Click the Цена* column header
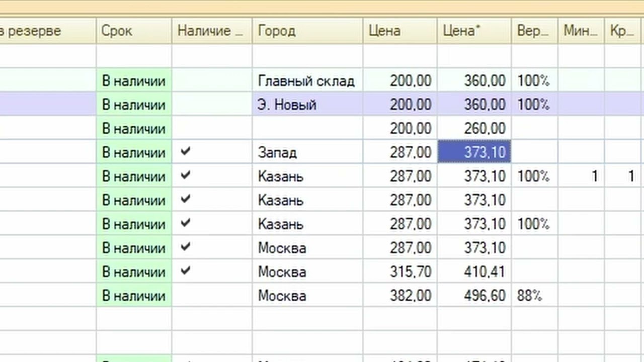644x362 pixels. [x=474, y=31]
